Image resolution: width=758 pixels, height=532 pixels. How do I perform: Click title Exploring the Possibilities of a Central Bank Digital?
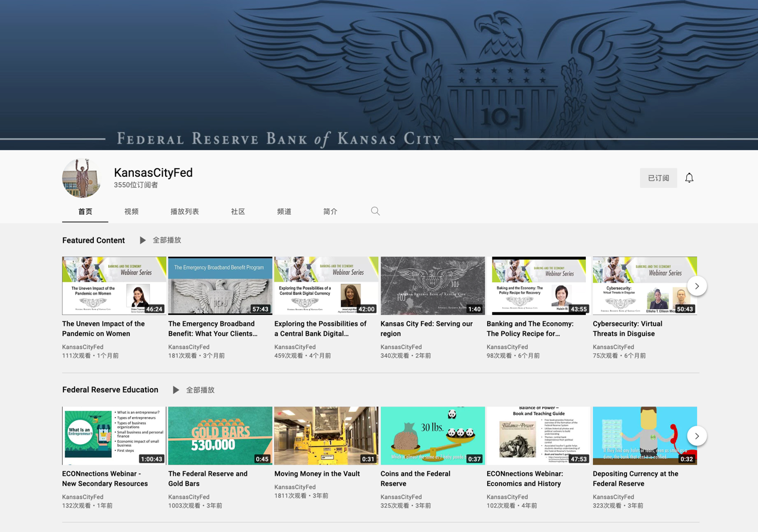pyautogui.click(x=320, y=329)
